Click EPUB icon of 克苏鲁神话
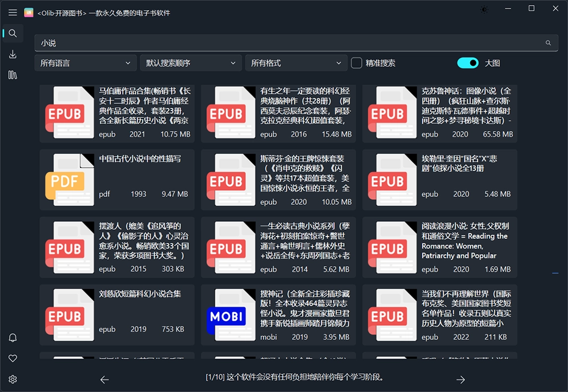The height and width of the screenshot is (392, 568). [x=392, y=112]
